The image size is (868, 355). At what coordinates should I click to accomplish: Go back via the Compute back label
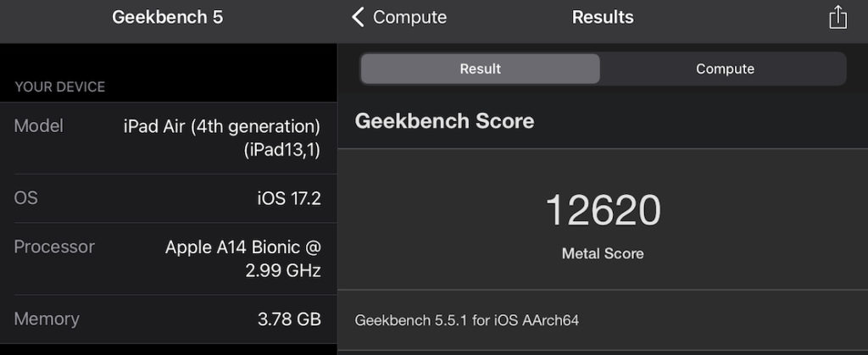click(409, 17)
